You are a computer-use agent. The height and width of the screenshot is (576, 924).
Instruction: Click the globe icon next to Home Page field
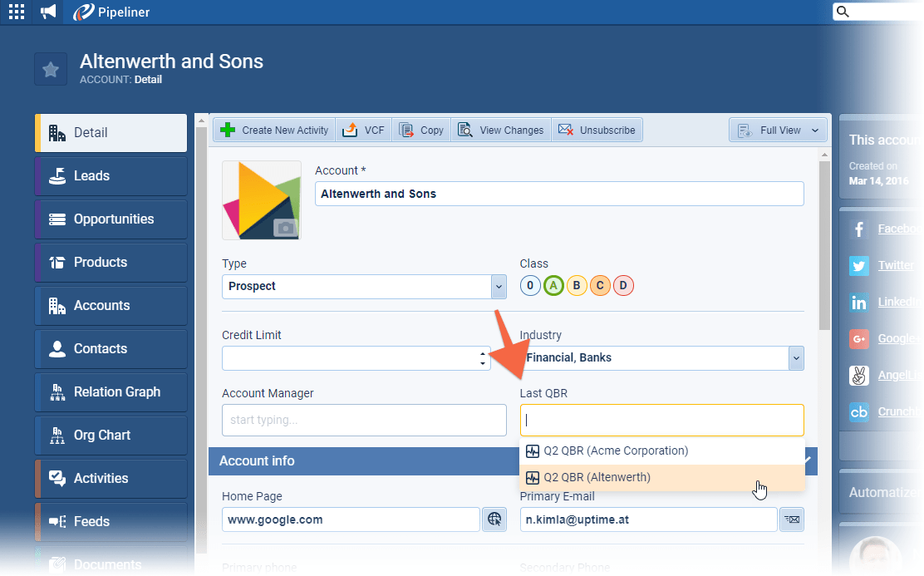[x=494, y=519]
